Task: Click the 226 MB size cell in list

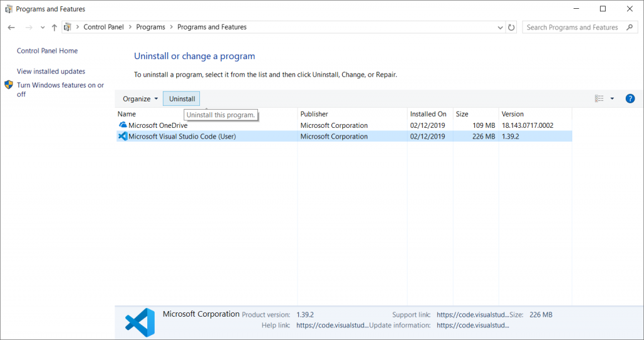Action: click(484, 137)
